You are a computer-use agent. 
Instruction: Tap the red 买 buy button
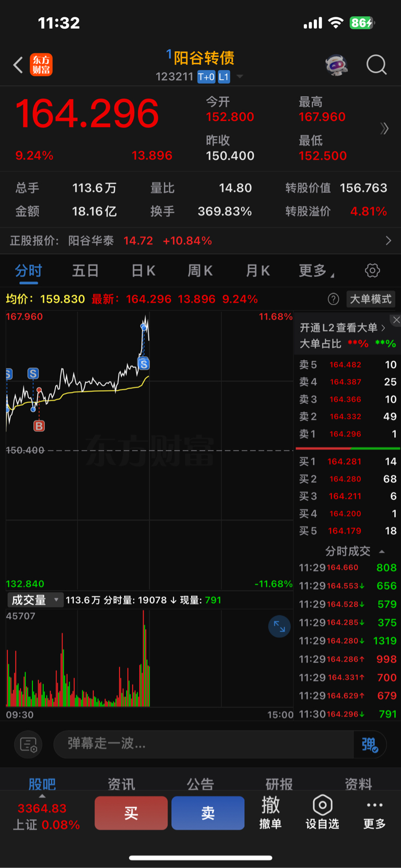click(x=131, y=813)
